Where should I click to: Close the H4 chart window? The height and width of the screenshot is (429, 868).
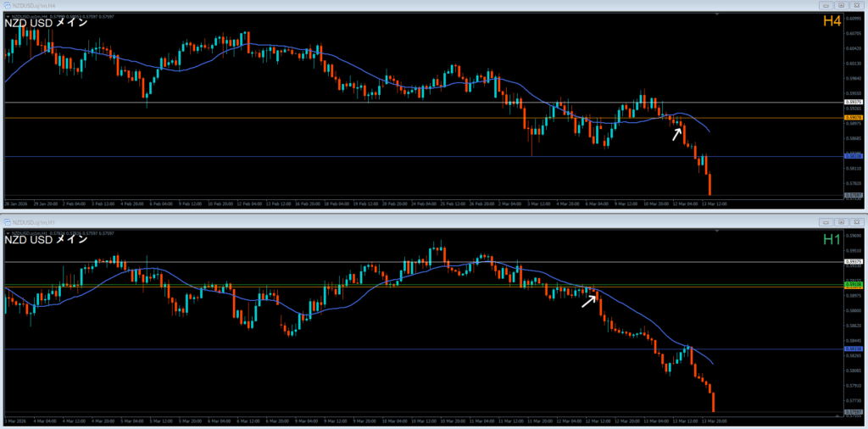[857, 5]
